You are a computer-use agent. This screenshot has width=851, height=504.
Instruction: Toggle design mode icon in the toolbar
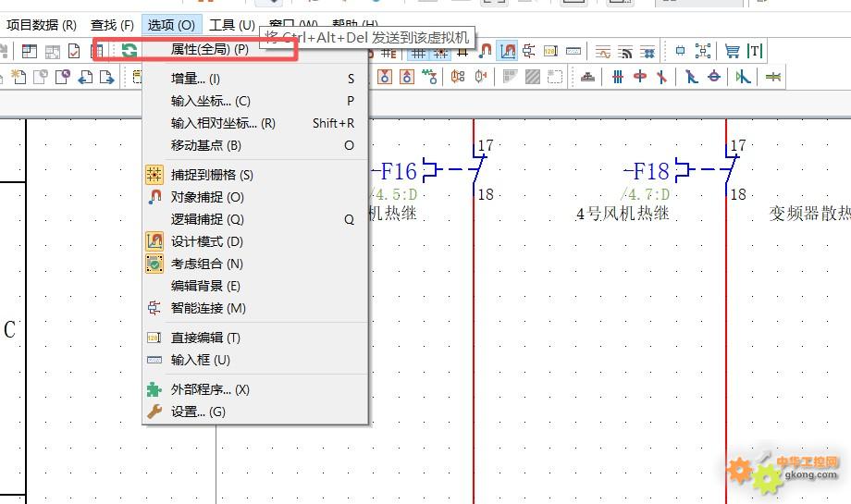coord(507,52)
